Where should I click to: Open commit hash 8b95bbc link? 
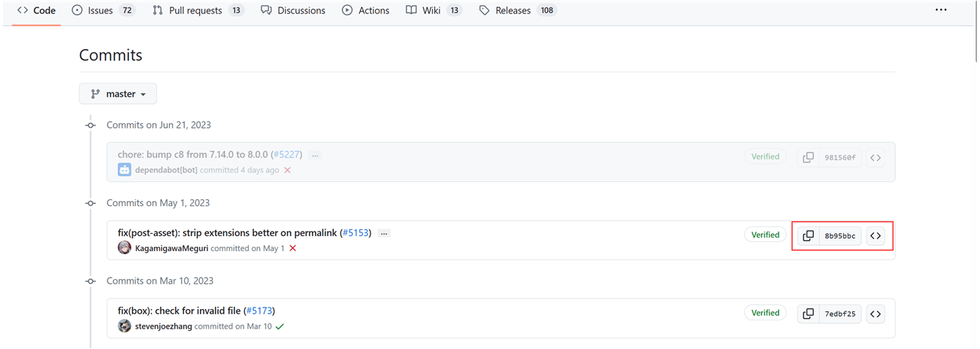pyautogui.click(x=839, y=235)
